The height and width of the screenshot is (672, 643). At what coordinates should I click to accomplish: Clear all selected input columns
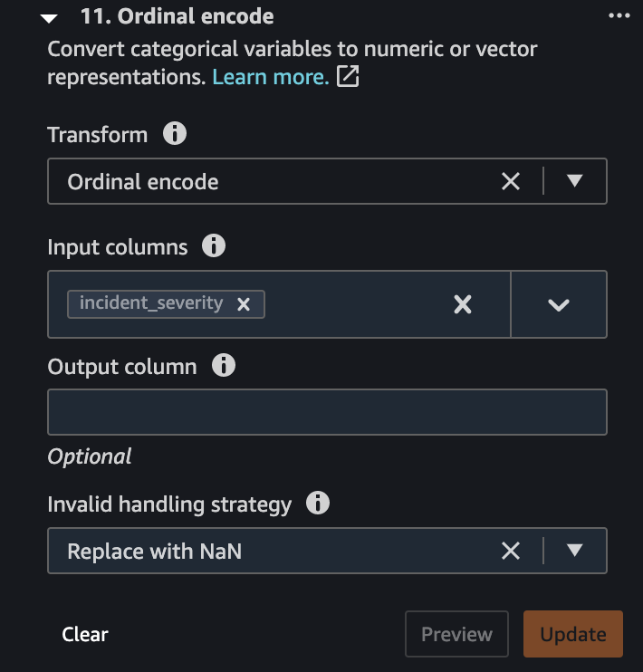[x=463, y=304]
